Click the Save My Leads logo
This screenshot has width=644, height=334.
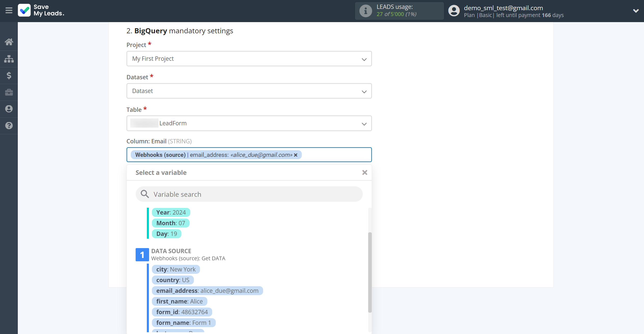click(41, 10)
